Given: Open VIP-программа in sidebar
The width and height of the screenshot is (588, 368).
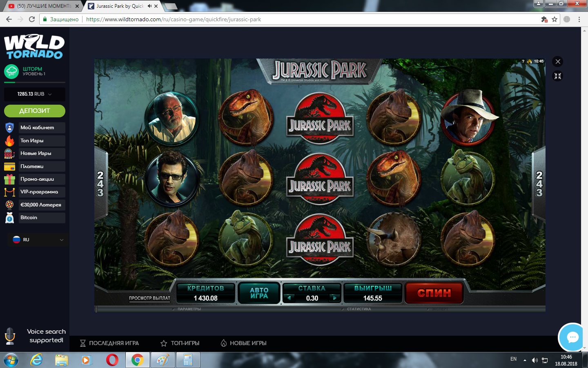Looking at the screenshot, I should coord(42,192).
